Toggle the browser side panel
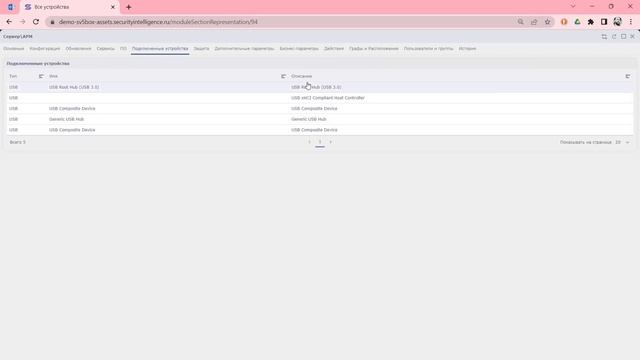This screenshot has height=360, width=640. 604,22
